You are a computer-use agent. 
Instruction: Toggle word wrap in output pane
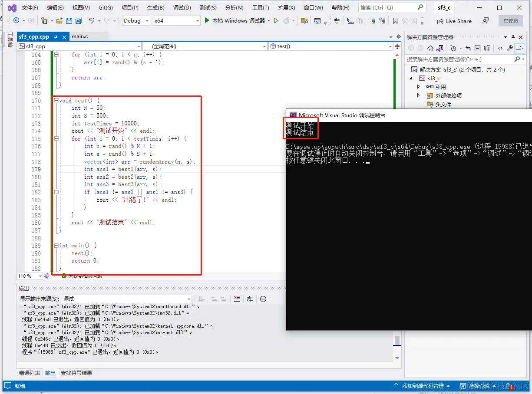click(250, 299)
